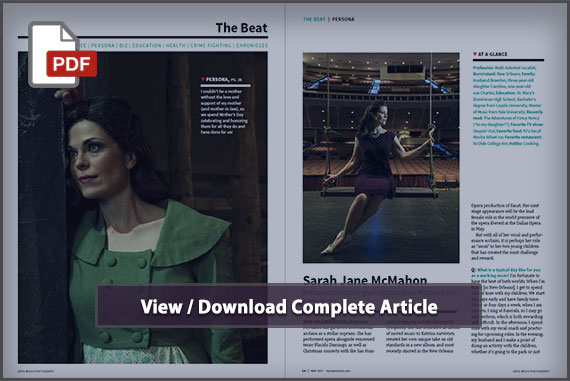This screenshot has width=570, height=381.
Task: Click the highlighted Q: interview question text
Action: [506, 273]
